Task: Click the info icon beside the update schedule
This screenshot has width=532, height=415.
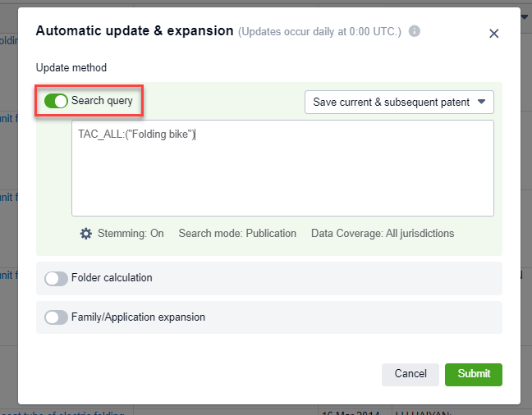Action: pyautogui.click(x=415, y=32)
